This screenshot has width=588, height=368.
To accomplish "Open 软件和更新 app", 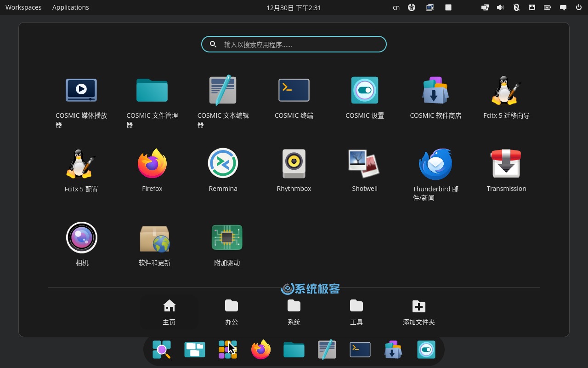I will pyautogui.click(x=154, y=238).
